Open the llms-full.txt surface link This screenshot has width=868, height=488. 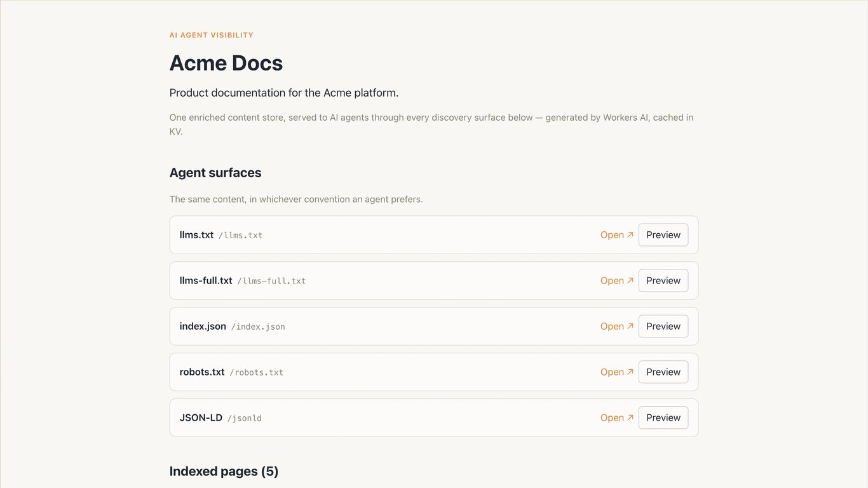[x=617, y=281]
